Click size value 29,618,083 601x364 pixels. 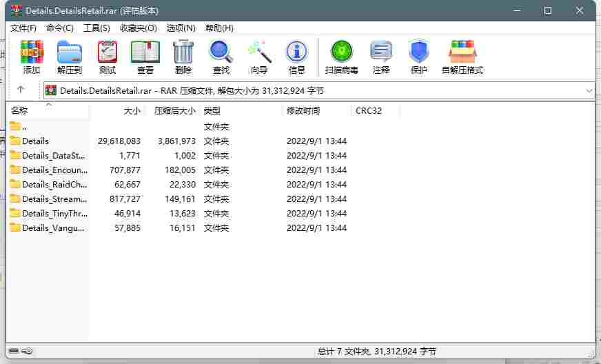(x=119, y=141)
